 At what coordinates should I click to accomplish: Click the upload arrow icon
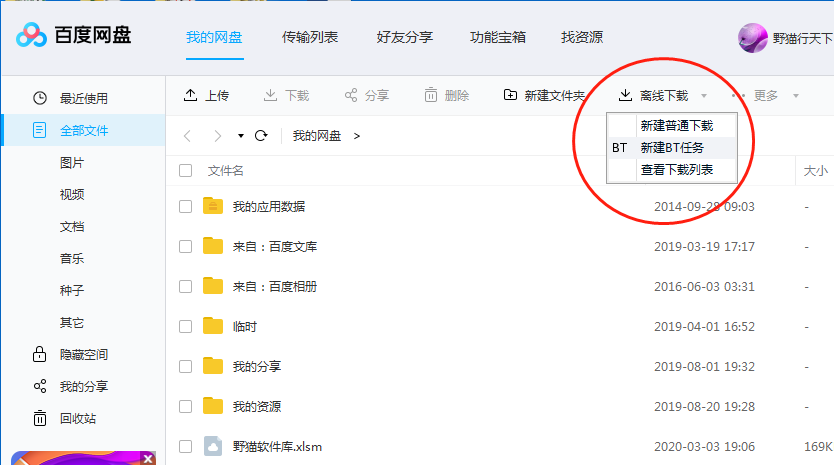point(190,95)
